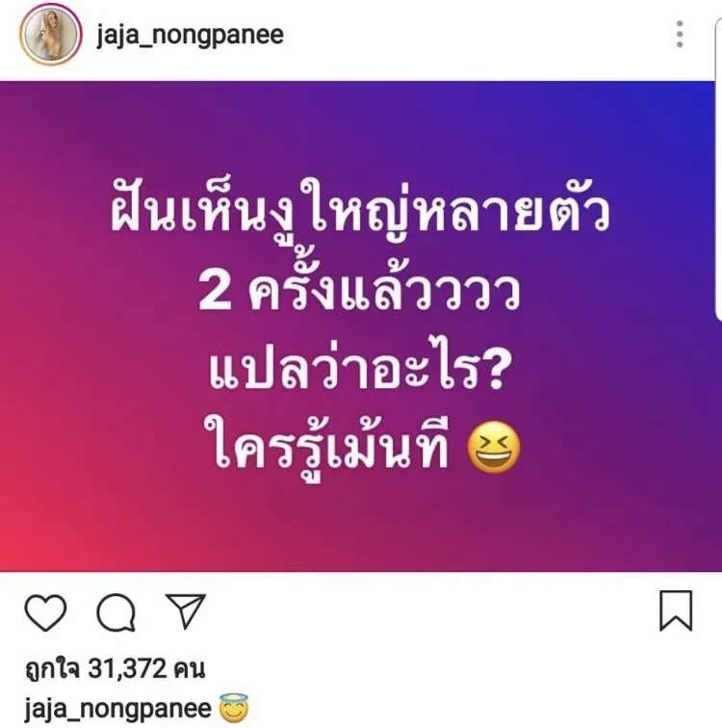Visit the jaja_nongpanee username in the post header

190,36
